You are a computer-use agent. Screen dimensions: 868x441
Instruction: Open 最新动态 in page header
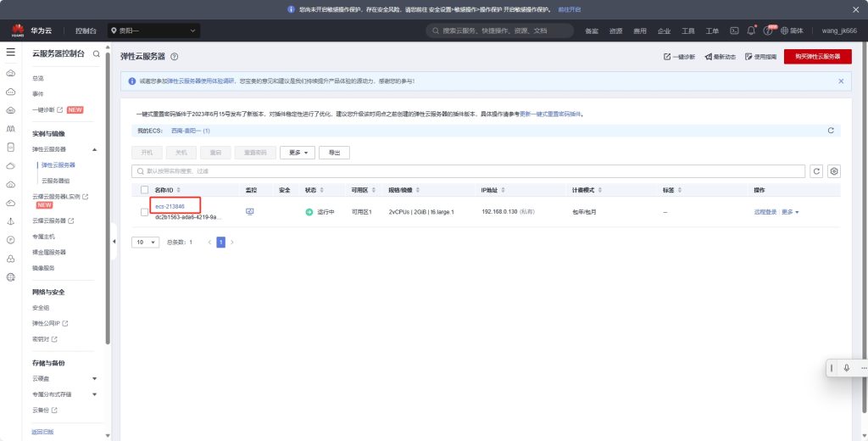(x=721, y=57)
